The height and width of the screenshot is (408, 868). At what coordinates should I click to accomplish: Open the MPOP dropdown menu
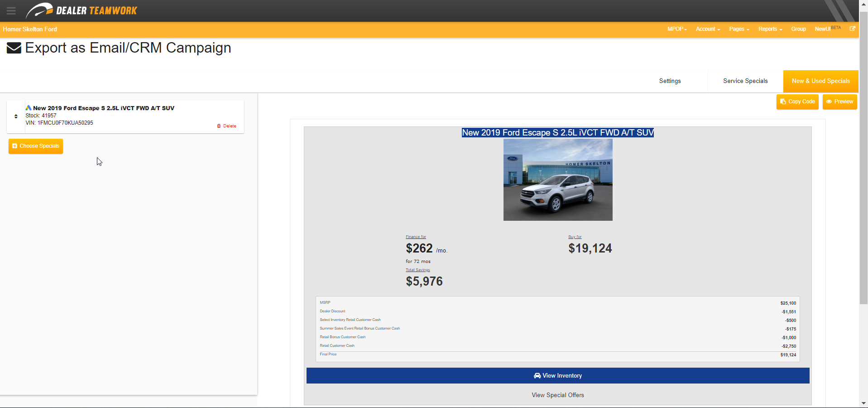tap(676, 29)
